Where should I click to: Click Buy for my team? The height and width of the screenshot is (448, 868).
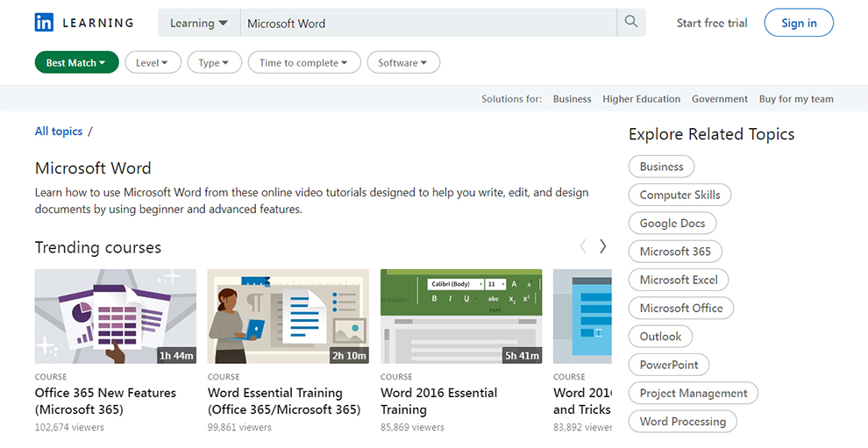click(796, 99)
